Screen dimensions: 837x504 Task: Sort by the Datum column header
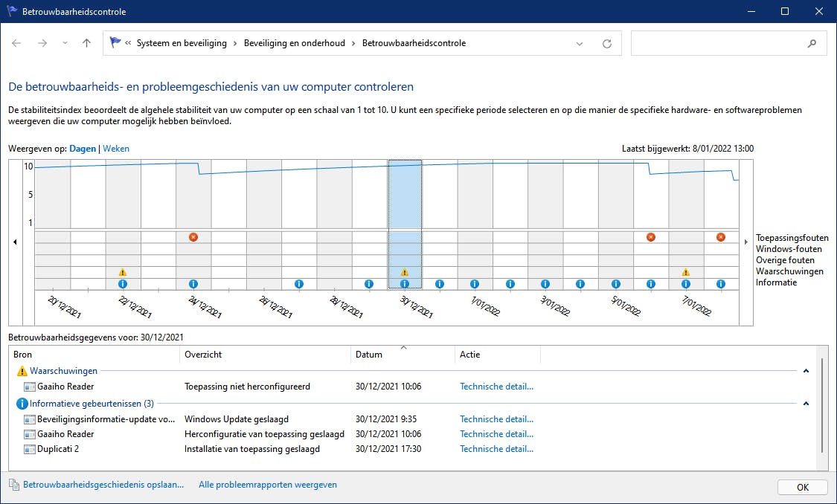pyautogui.click(x=403, y=354)
